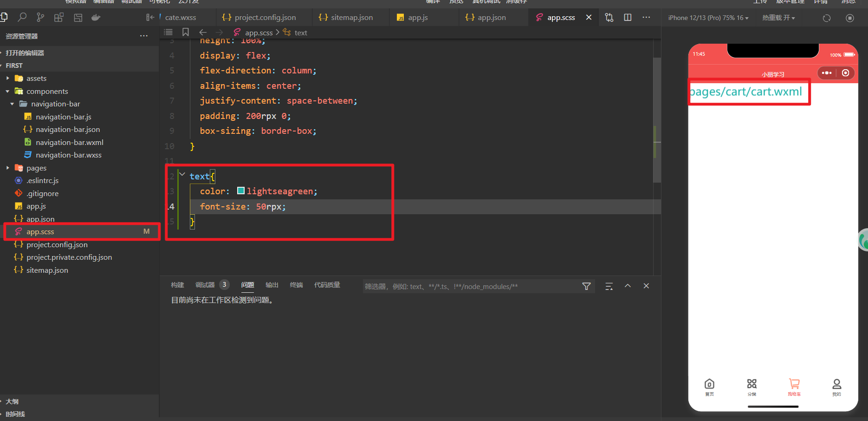Navigate forward with the right arrow

(220, 32)
